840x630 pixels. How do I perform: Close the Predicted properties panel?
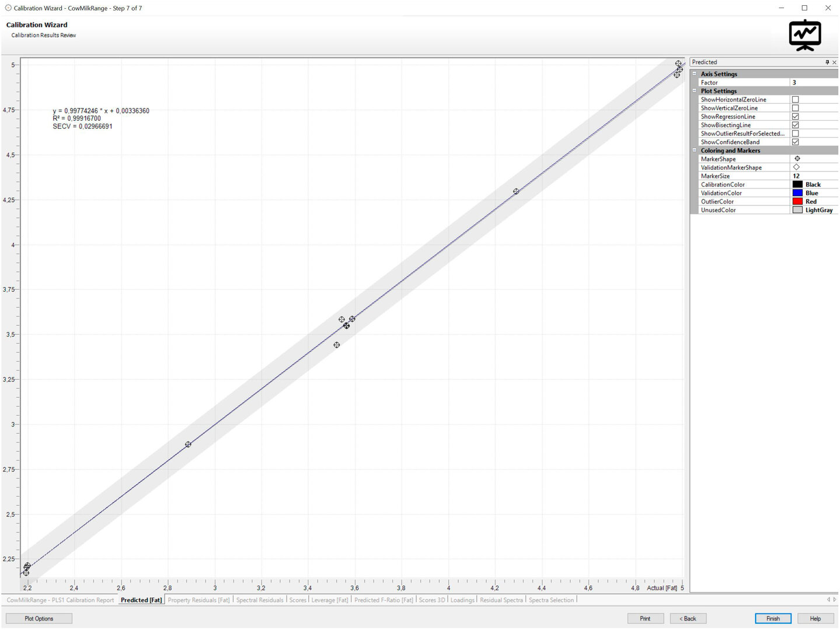pos(834,62)
